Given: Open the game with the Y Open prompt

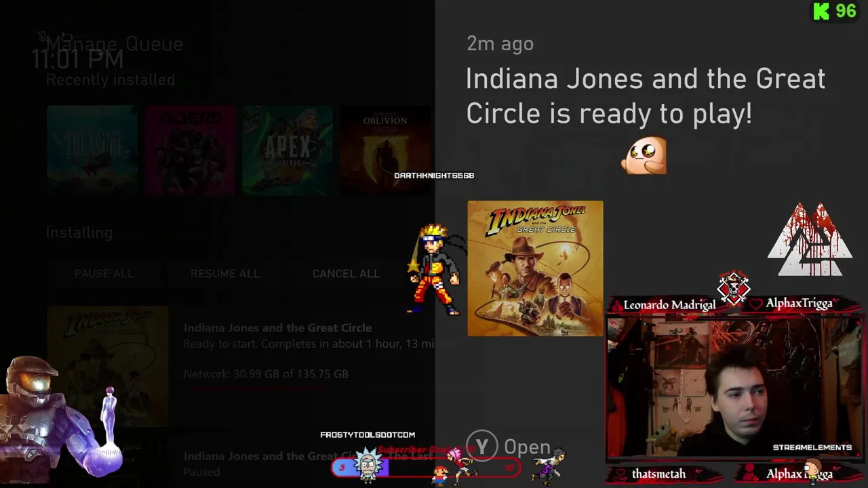Looking at the screenshot, I should (x=509, y=447).
